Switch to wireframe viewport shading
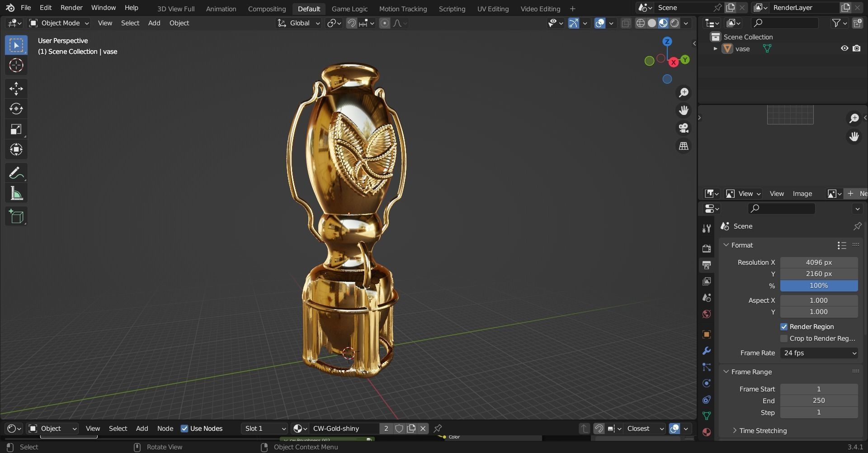Viewport: 868px width, 453px height. (x=641, y=23)
